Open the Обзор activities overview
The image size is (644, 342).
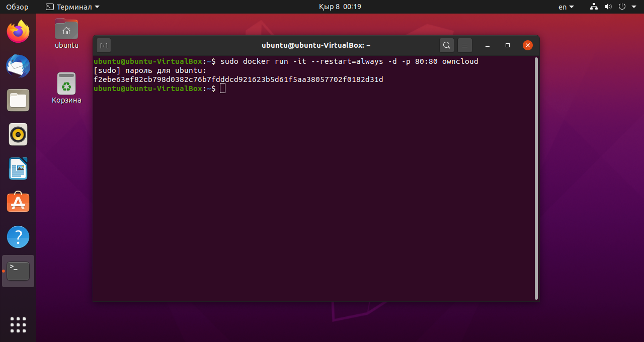coord(17,7)
